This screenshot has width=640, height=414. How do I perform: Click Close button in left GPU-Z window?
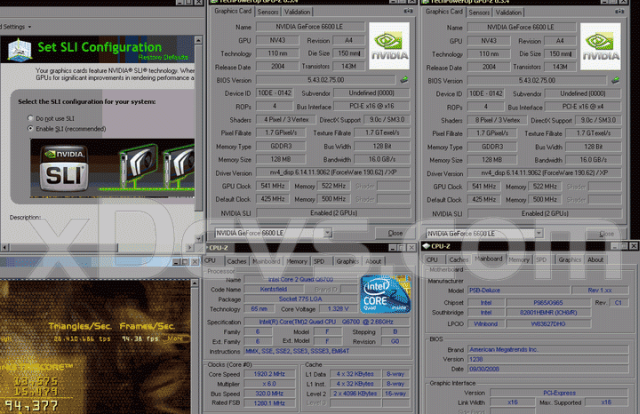[x=395, y=233]
